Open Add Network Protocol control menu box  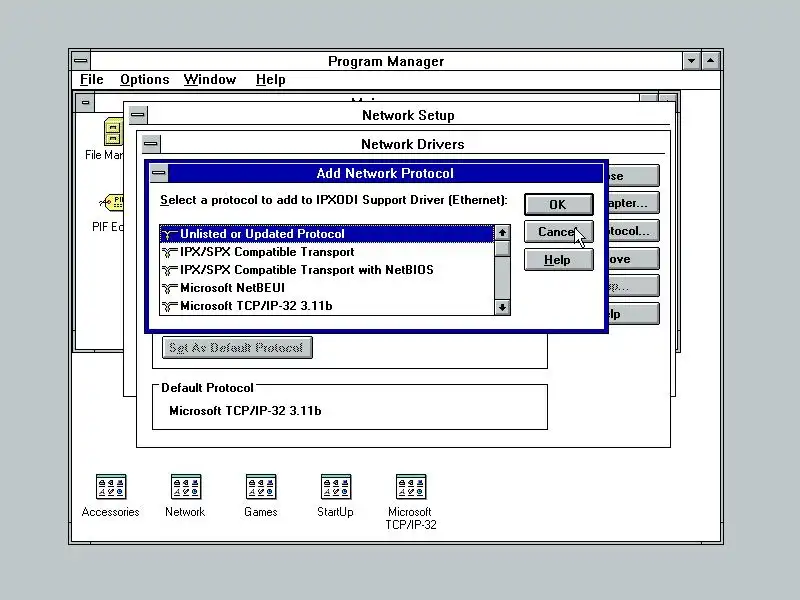[159, 173]
